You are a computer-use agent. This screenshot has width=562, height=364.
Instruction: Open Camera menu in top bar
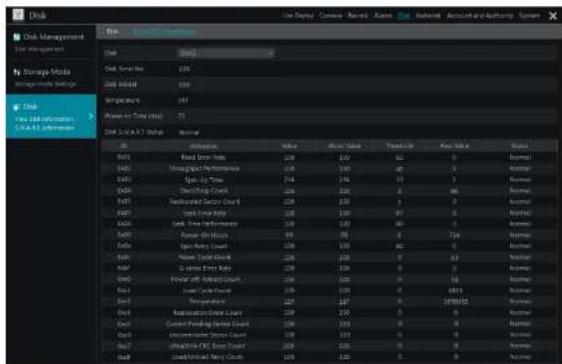[x=330, y=15]
